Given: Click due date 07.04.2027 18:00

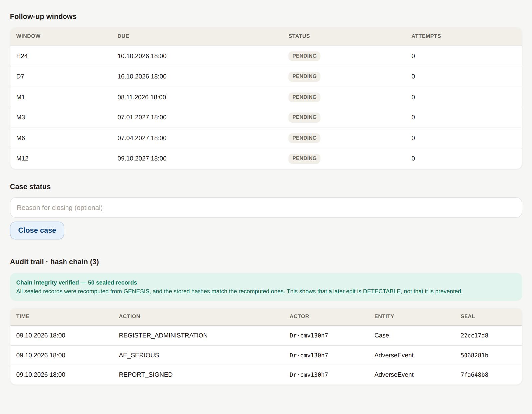Looking at the screenshot, I should 142,138.
